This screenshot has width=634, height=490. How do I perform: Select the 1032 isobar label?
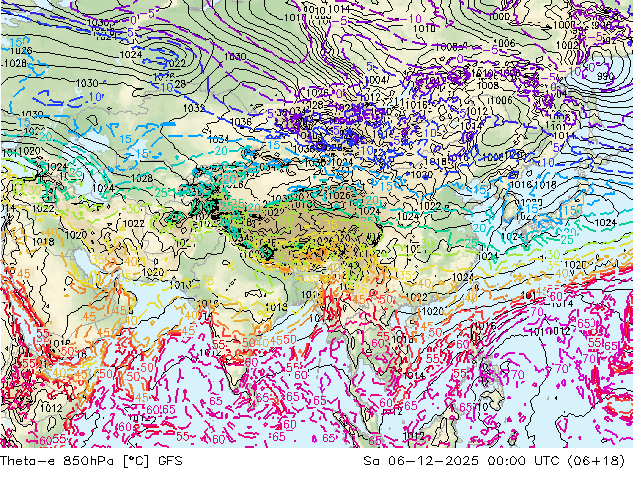pyautogui.click(x=194, y=108)
